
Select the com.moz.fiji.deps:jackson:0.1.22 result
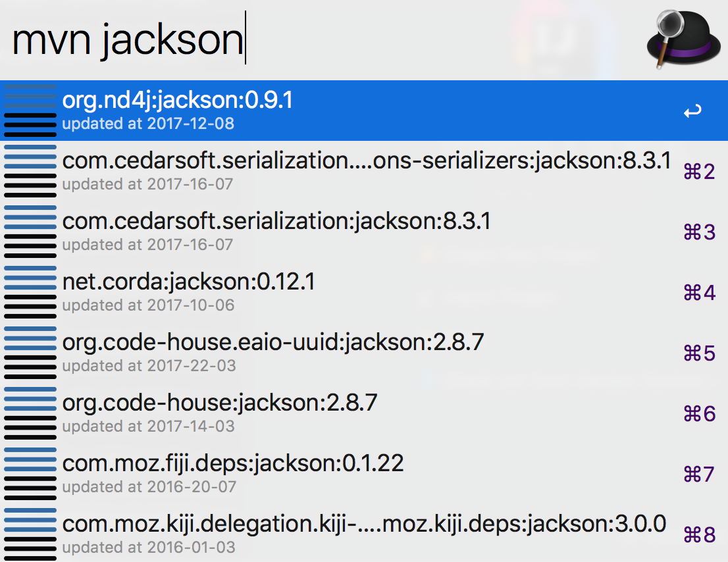(364, 474)
